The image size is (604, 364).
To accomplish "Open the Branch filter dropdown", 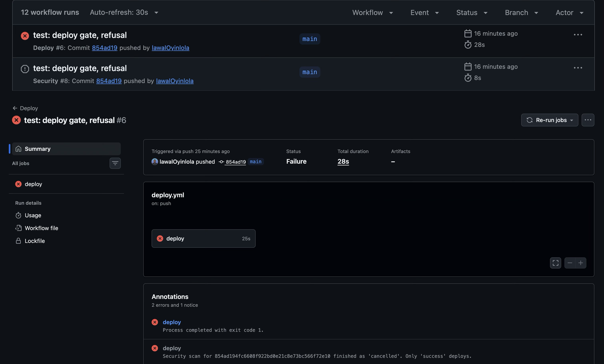I will 521,13.
